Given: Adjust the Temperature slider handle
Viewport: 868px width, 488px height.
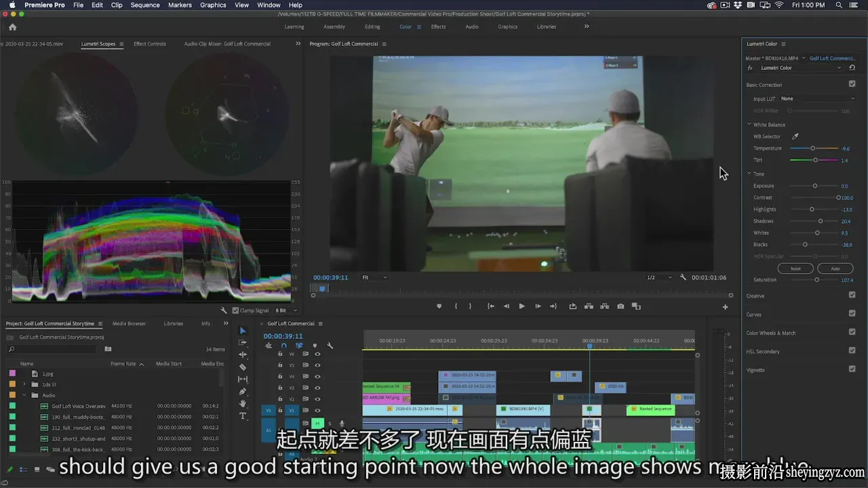Looking at the screenshot, I should [812, 148].
